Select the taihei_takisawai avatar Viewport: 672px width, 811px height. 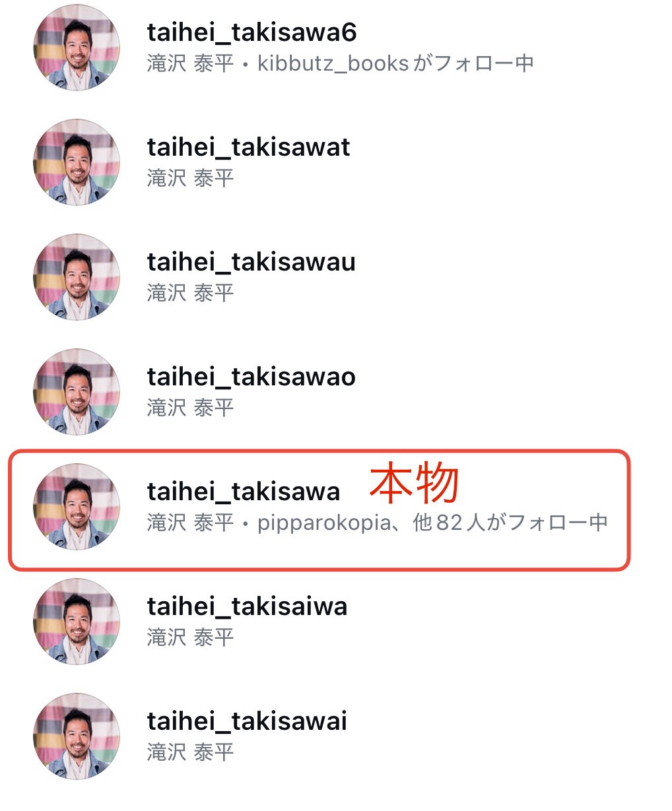click(77, 736)
